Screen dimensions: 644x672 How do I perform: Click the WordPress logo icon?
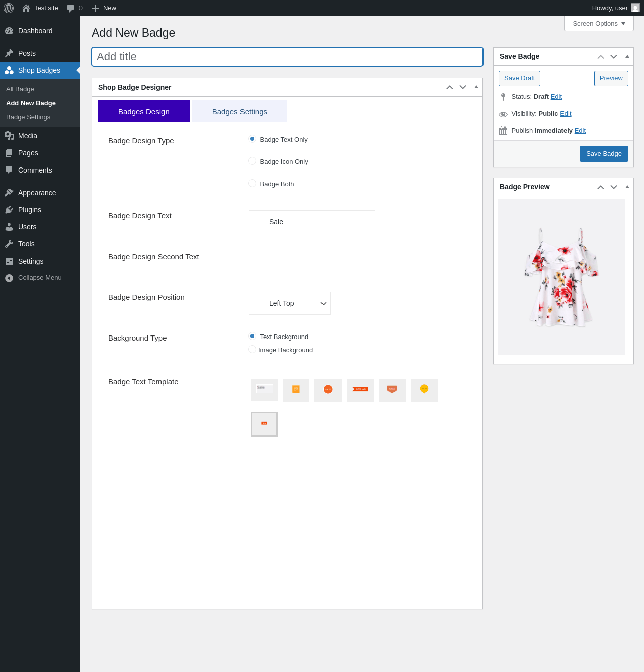(x=9, y=8)
